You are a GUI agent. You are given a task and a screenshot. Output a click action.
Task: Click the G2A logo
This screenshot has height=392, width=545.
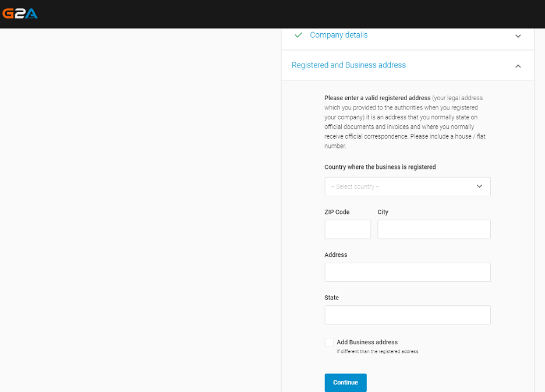(20, 13)
